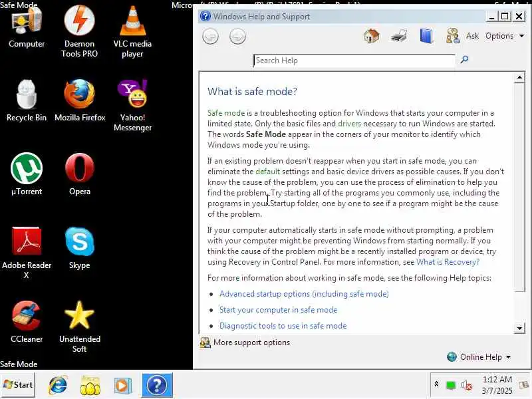The image size is (532, 399).
Task: Click the scrollbar up arrow
Action: (x=519, y=77)
